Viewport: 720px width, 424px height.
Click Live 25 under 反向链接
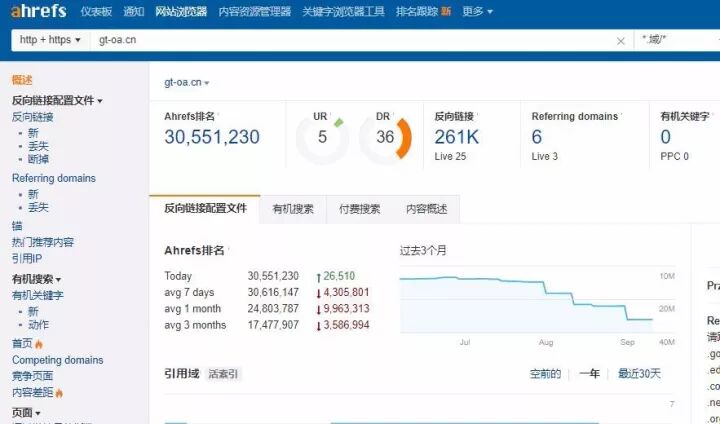[450, 157]
